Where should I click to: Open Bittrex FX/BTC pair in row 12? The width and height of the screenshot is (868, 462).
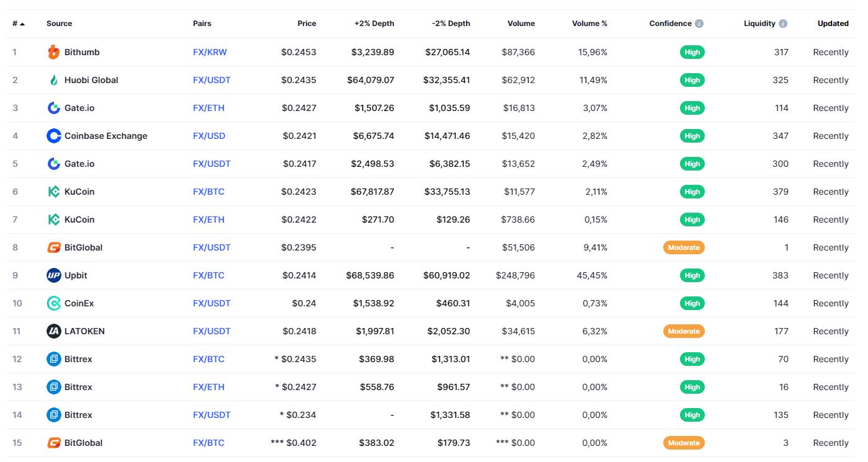(208, 359)
